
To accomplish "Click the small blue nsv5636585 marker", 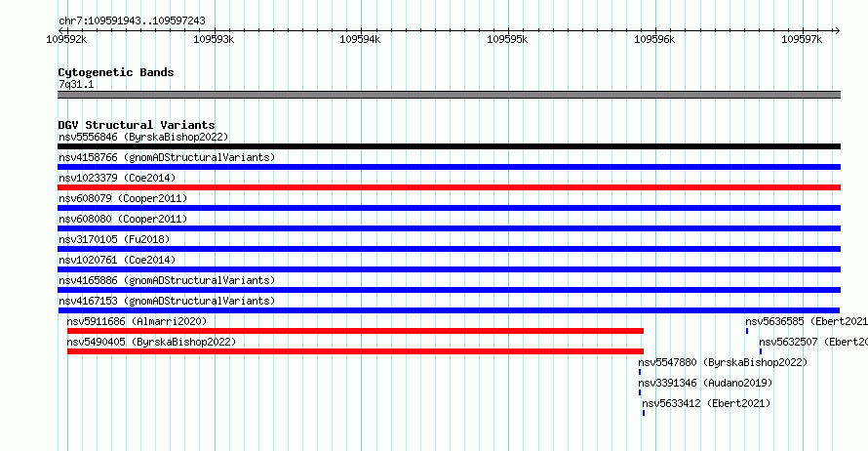I will pyautogui.click(x=747, y=331).
